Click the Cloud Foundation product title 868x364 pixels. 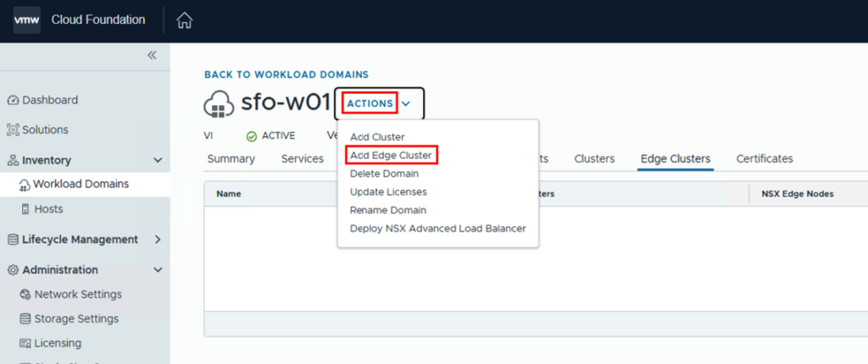(x=98, y=20)
